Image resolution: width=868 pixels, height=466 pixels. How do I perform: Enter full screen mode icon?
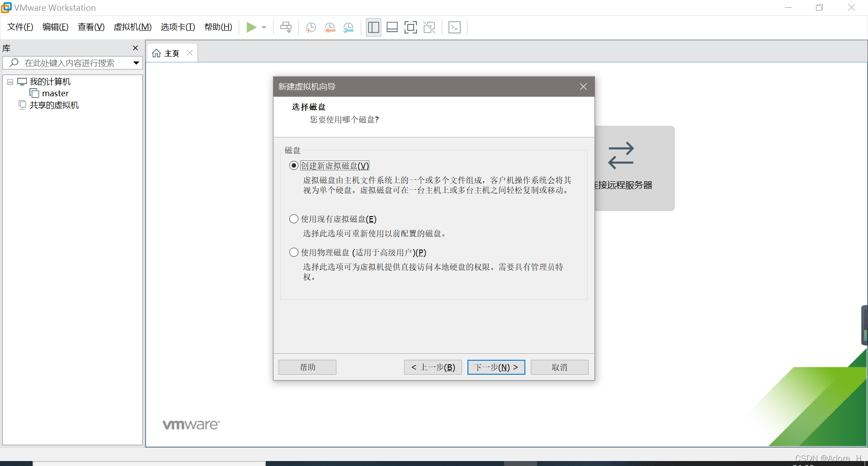410,28
